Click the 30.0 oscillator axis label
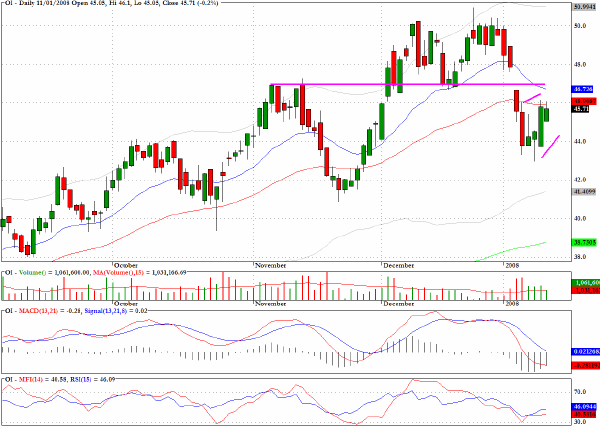This screenshot has width=600, height=428. pos(580,422)
